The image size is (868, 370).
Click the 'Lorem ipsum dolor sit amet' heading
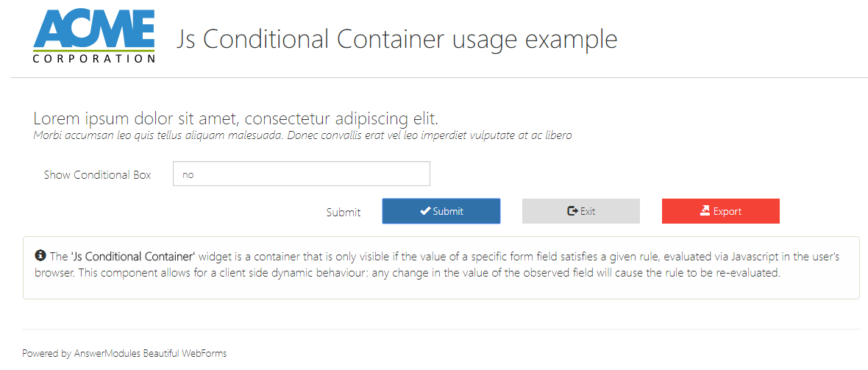(235, 118)
